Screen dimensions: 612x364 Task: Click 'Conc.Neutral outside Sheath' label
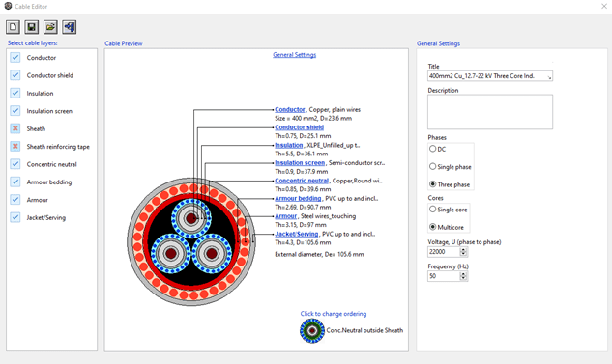pos(364,330)
